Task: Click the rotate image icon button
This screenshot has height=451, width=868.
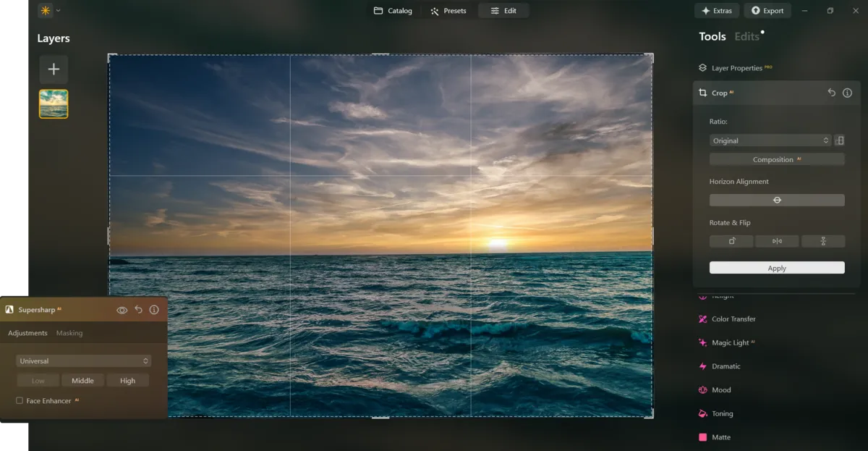Action: (x=731, y=241)
